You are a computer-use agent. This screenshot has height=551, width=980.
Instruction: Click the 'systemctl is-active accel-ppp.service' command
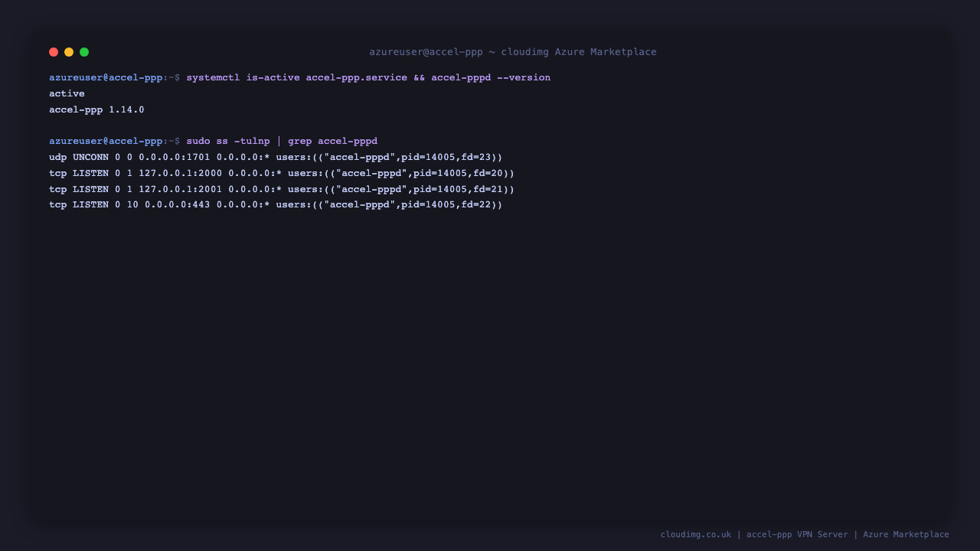pos(297,78)
